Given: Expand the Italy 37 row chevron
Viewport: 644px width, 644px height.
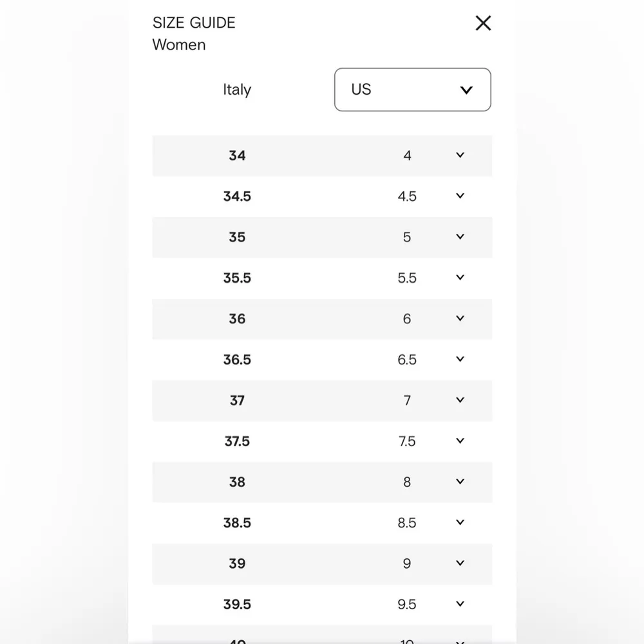Looking at the screenshot, I should click(460, 400).
